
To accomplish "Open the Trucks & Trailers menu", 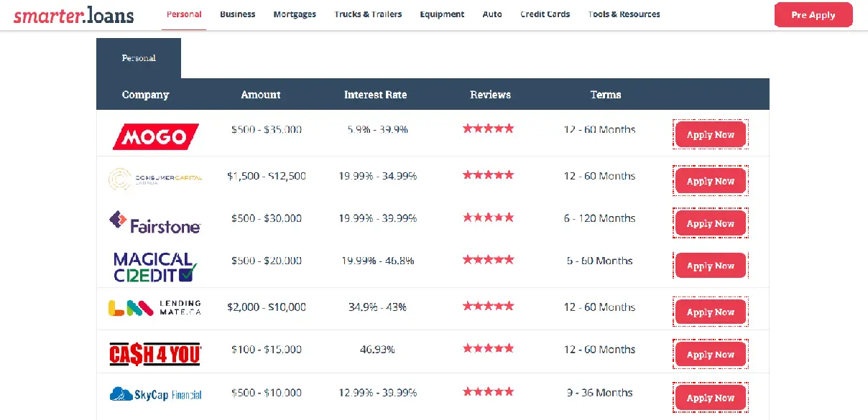I will pyautogui.click(x=368, y=14).
